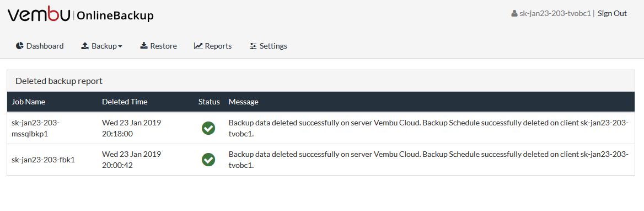Open the Settings menu
Viewport: 644px width, 211px height.
pos(268,46)
